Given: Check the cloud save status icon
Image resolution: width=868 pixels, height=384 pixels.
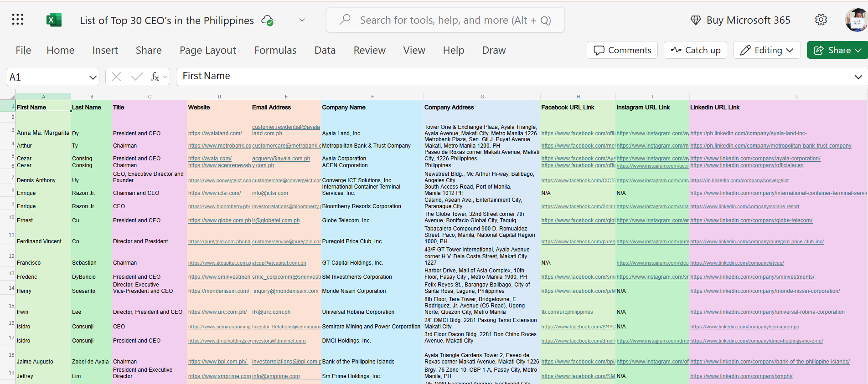Looking at the screenshot, I should point(267,20).
